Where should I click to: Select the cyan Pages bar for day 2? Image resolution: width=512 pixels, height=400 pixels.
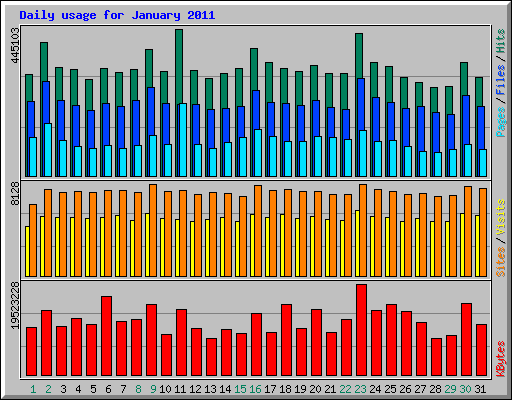[48, 150]
